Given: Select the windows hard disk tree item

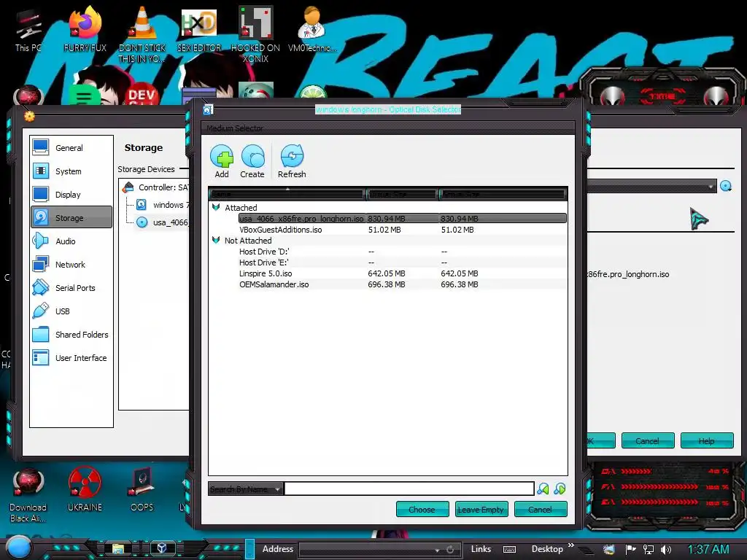Looking at the screenshot, I should [163, 205].
